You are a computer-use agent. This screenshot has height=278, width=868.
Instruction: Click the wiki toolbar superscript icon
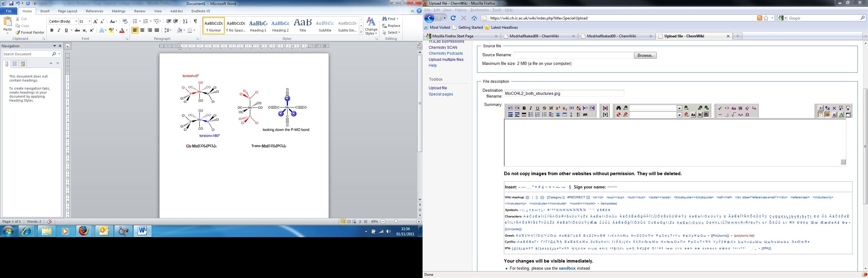coord(558,108)
